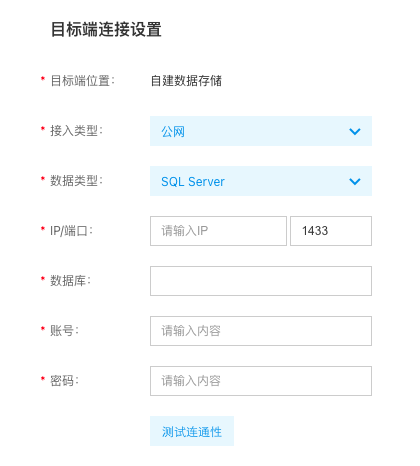Click the 目标端位置 label
The height and width of the screenshot is (466, 420).
[82, 81]
